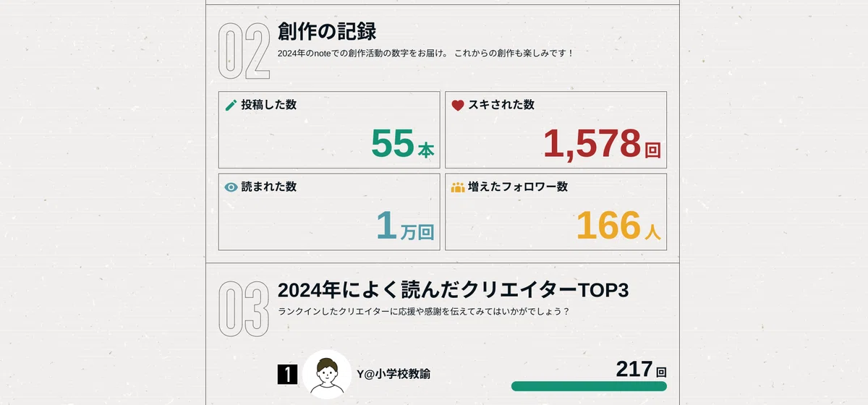This screenshot has width=868, height=405.
Task: Click the yellow followers icon beside 増えたフォロワー数
Action: (458, 187)
